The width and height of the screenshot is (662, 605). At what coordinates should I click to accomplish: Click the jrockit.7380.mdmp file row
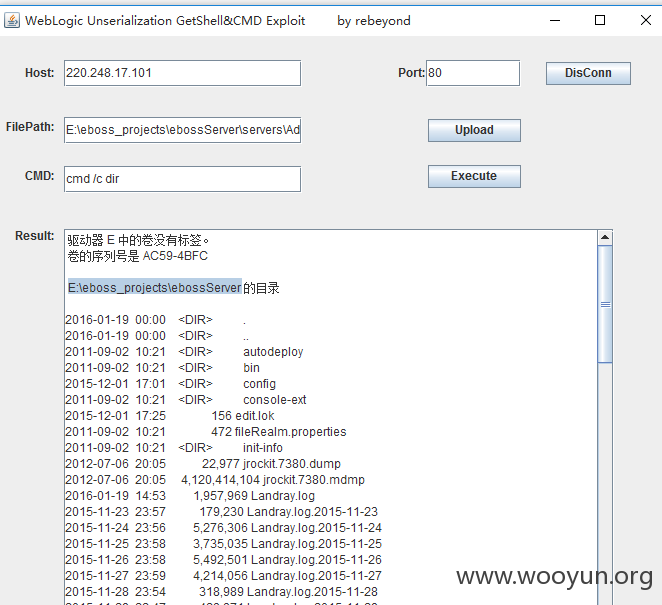215,480
